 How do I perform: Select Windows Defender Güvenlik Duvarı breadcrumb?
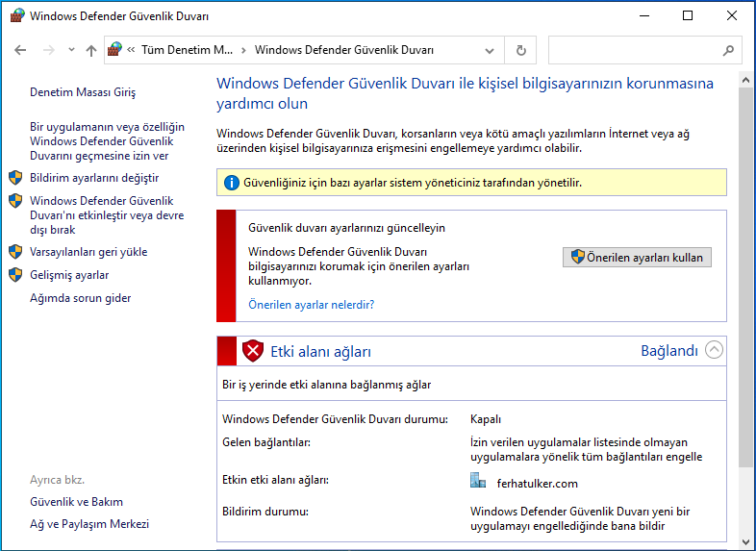344,50
